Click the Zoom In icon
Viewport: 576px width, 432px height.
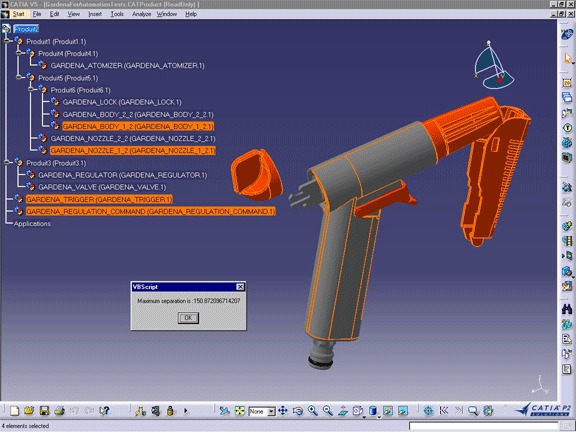pyautogui.click(x=313, y=411)
